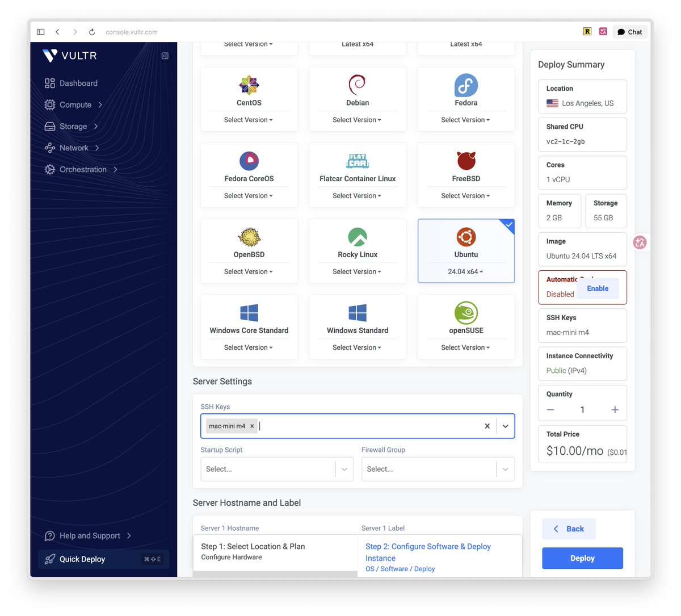Expand the Network menu chevron
The height and width of the screenshot is (616, 681).
pyautogui.click(x=98, y=148)
